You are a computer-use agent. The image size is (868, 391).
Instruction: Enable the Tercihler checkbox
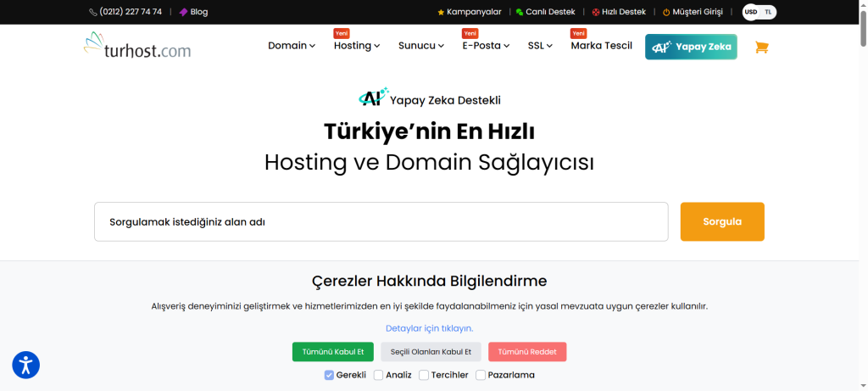click(x=424, y=375)
